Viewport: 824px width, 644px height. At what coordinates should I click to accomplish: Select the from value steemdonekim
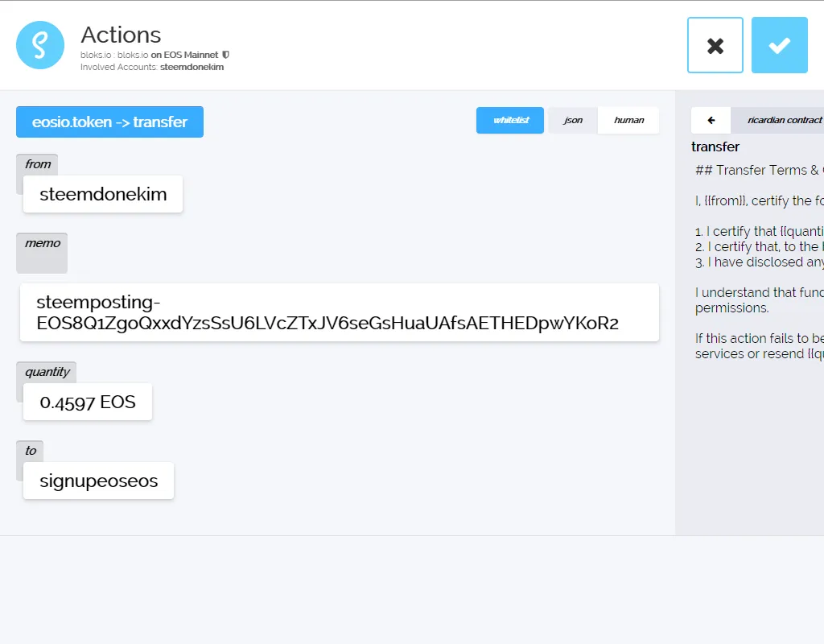103,194
